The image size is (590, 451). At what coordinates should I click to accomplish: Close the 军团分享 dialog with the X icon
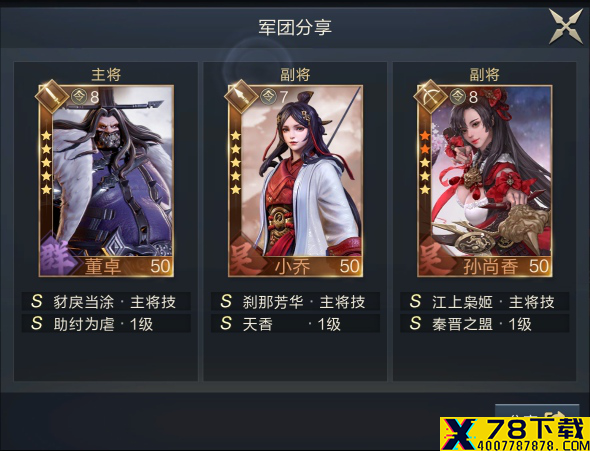click(x=566, y=26)
